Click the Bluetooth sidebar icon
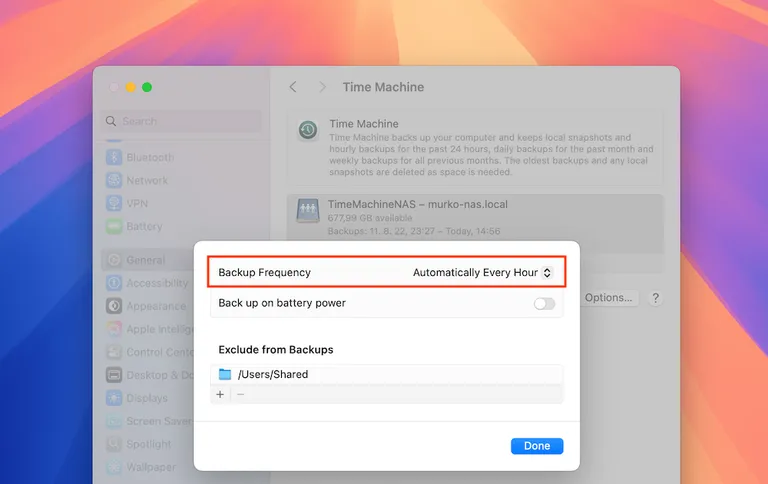 pyautogui.click(x=114, y=157)
